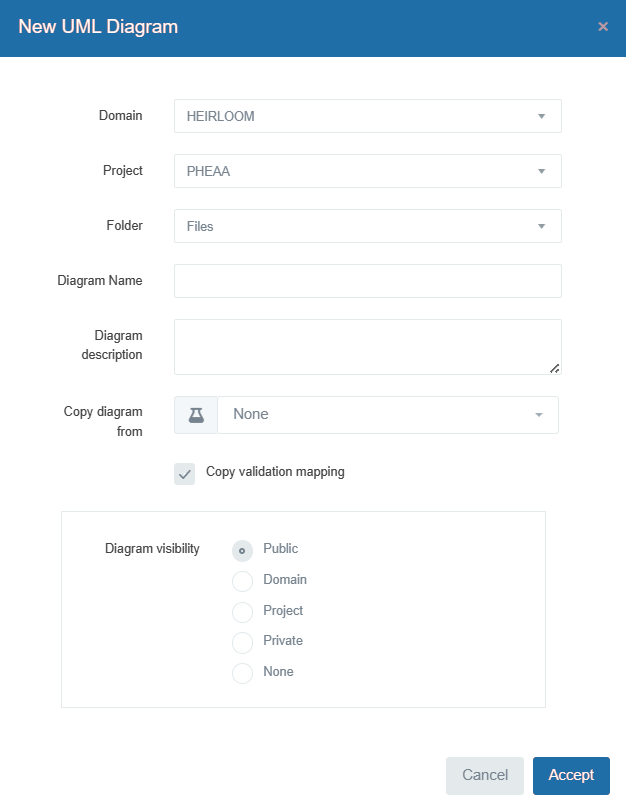Click the Copy validation mapping label
The width and height of the screenshot is (626, 808).
point(275,472)
